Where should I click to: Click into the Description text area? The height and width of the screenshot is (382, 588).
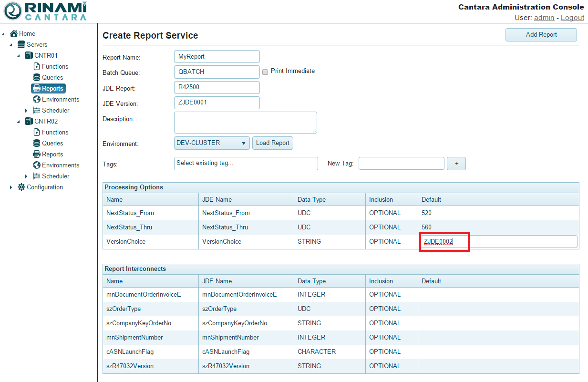(245, 123)
